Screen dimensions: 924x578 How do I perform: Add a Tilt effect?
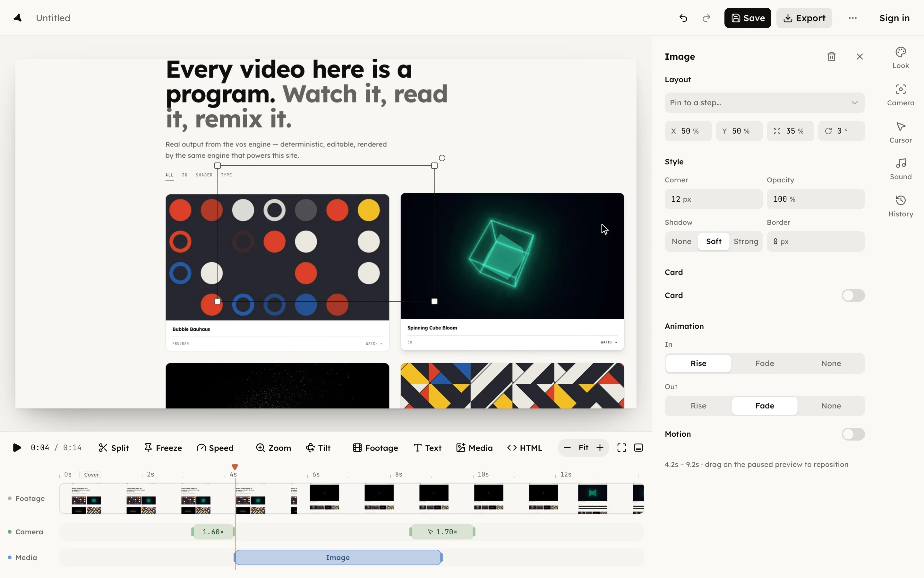318,448
